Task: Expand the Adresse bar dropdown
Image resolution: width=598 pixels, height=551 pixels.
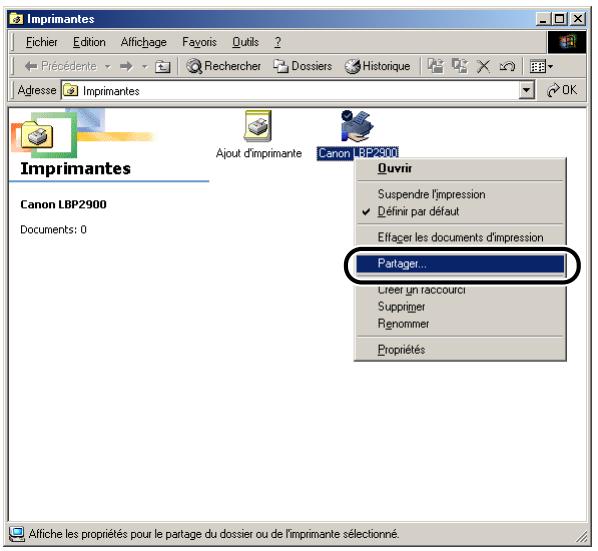Action: point(526,90)
